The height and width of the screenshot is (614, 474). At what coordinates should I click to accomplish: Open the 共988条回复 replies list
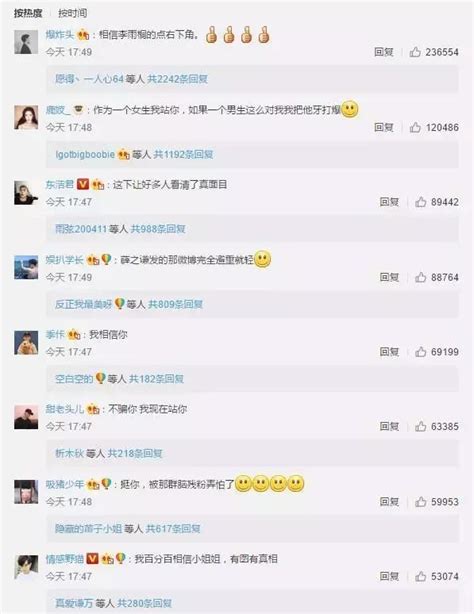[x=158, y=229]
